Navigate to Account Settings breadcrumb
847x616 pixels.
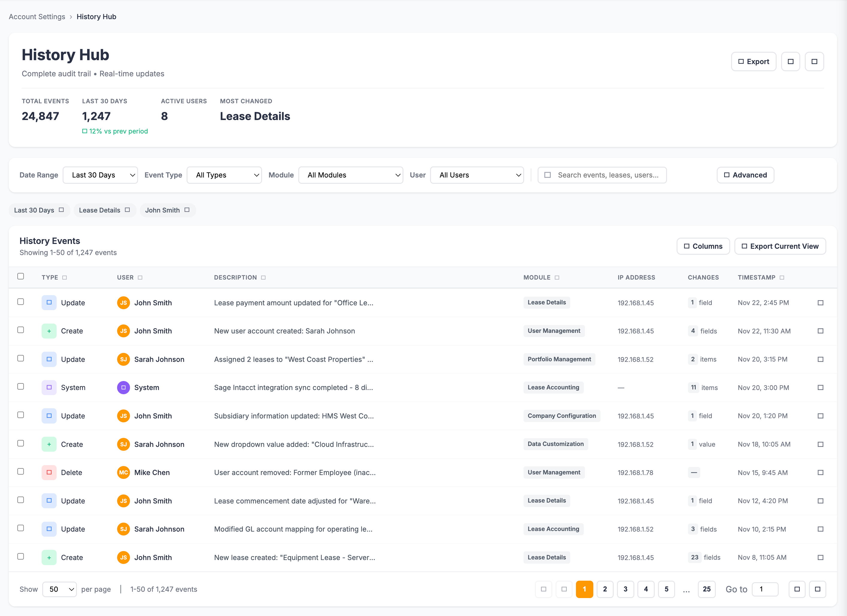pyautogui.click(x=37, y=16)
